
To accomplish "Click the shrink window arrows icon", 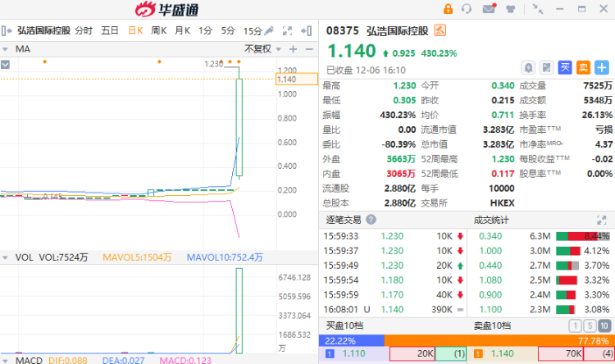I will pos(537,9).
